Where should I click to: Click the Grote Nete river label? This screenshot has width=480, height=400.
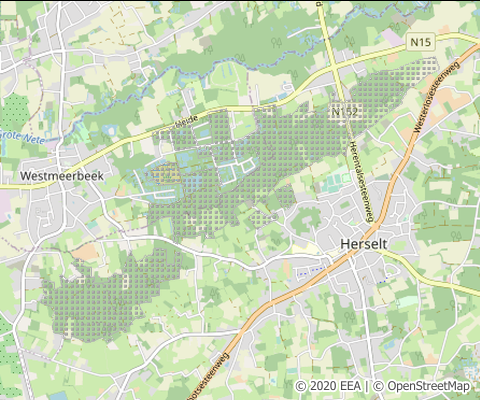tap(22, 137)
